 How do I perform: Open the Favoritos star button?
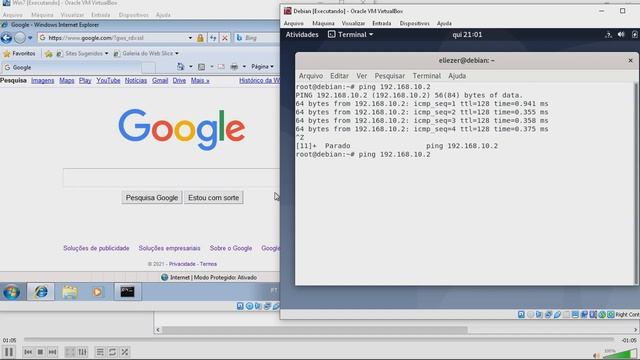[19, 53]
